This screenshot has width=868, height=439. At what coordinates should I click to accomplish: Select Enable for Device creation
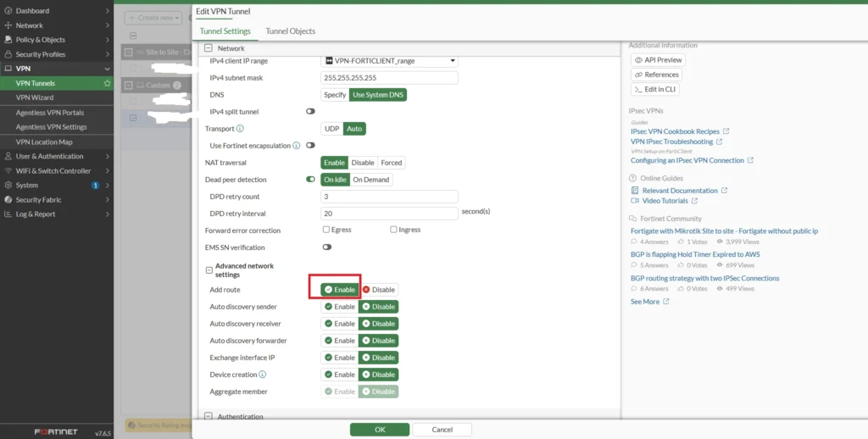(x=339, y=375)
